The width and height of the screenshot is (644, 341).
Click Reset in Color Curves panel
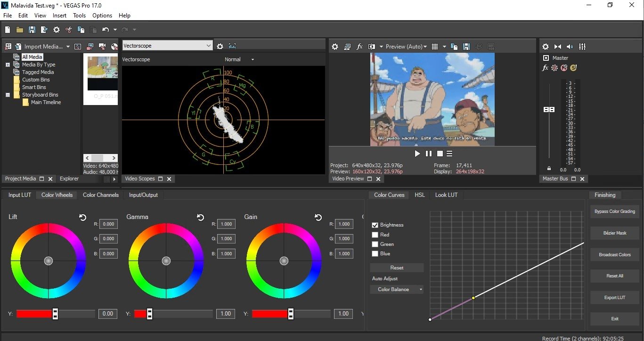click(x=397, y=268)
